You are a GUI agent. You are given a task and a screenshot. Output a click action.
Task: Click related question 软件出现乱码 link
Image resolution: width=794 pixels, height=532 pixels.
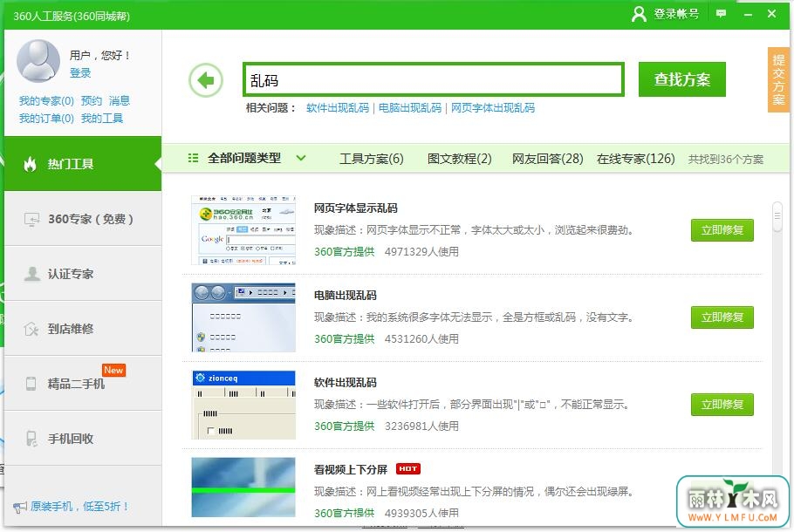tap(338, 108)
